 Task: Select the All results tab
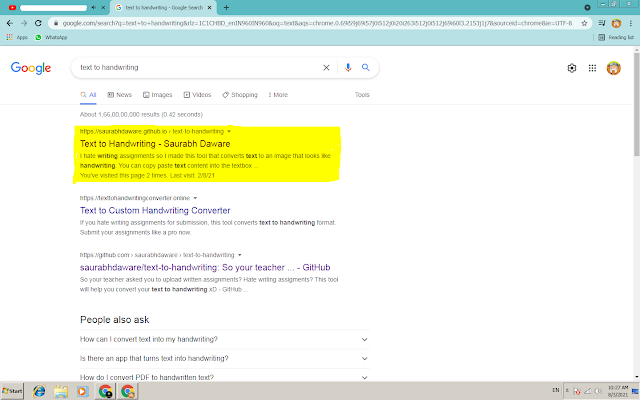click(88, 95)
